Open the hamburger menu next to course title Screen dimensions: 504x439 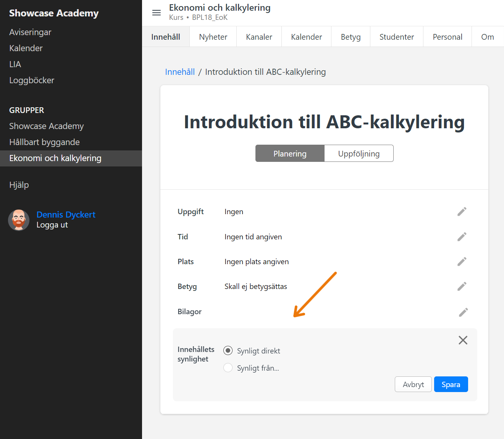point(157,13)
